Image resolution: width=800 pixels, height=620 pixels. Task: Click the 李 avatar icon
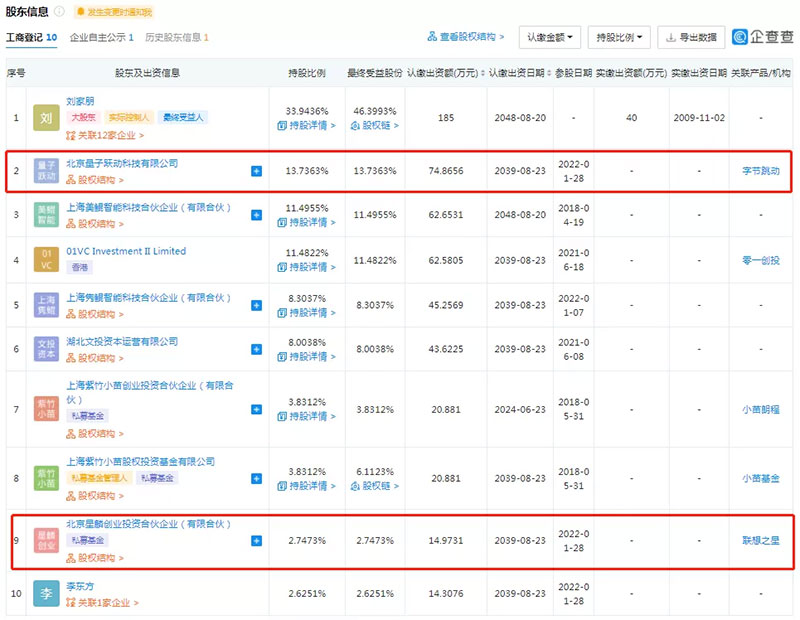click(46, 593)
